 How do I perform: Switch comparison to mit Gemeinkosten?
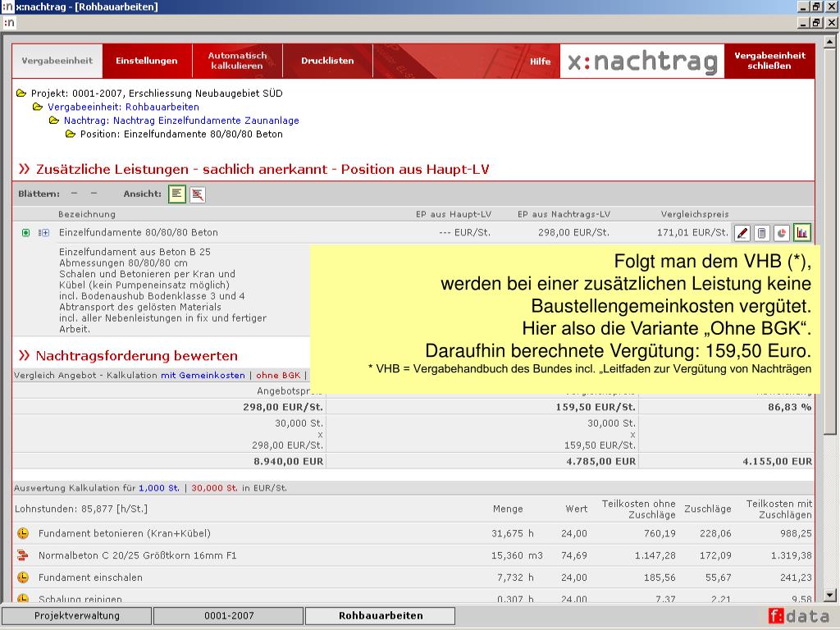(x=203, y=376)
